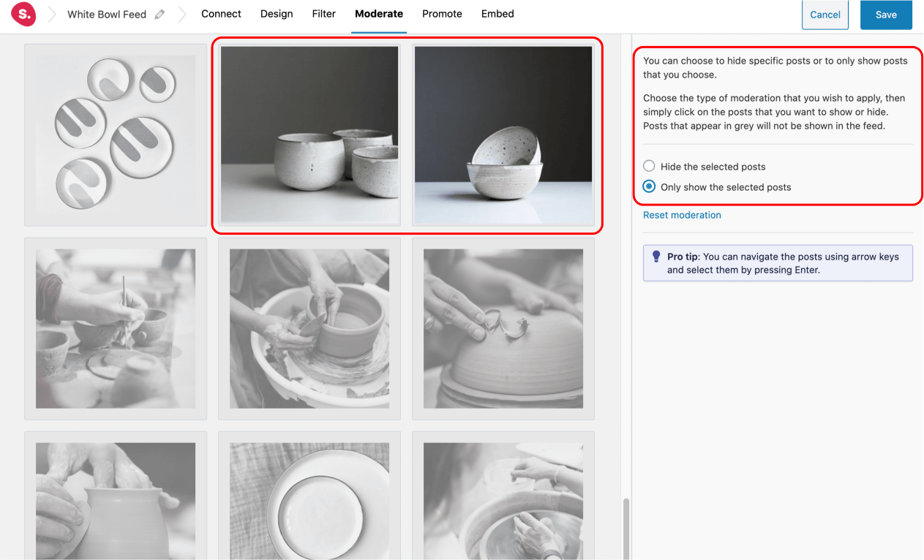Click the lightbulb Pro tip icon
The width and height of the screenshot is (924, 560).
pyautogui.click(x=656, y=257)
